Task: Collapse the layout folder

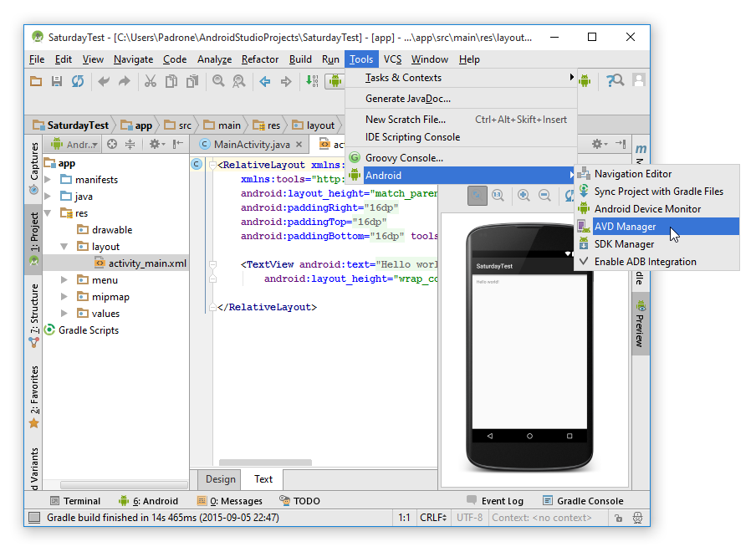Action: 64,247
